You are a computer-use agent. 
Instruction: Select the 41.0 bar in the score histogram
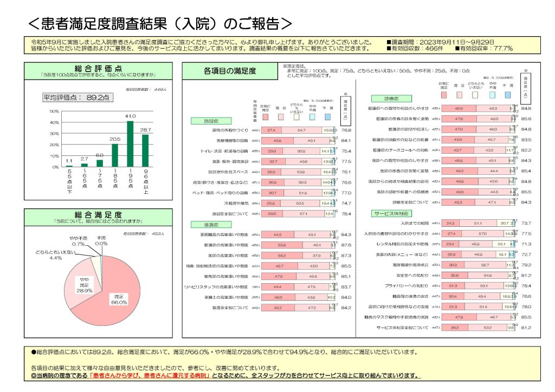[x=130, y=144]
